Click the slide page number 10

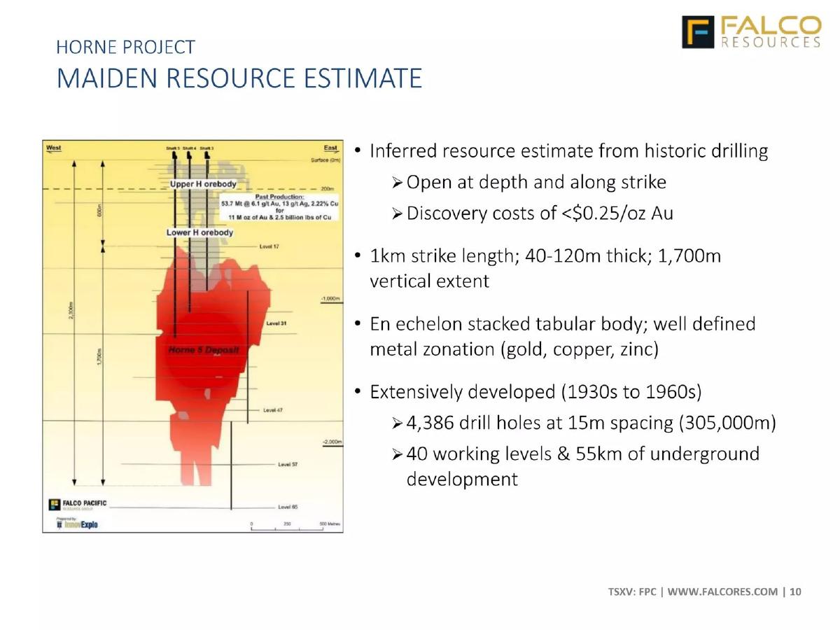coord(796,592)
